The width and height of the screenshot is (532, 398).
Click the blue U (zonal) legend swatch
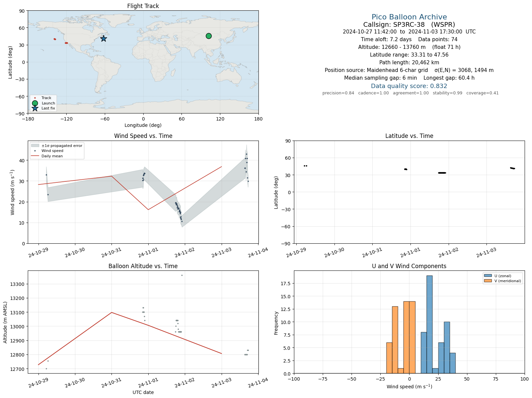(488, 276)
